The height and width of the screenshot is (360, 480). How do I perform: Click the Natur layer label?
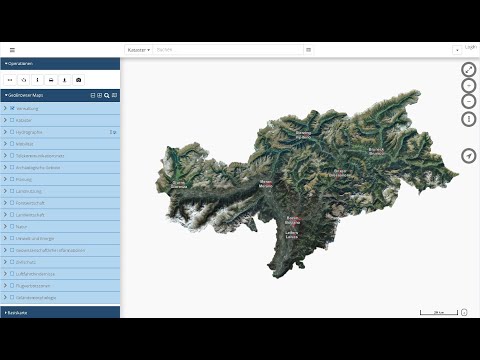(x=21, y=227)
